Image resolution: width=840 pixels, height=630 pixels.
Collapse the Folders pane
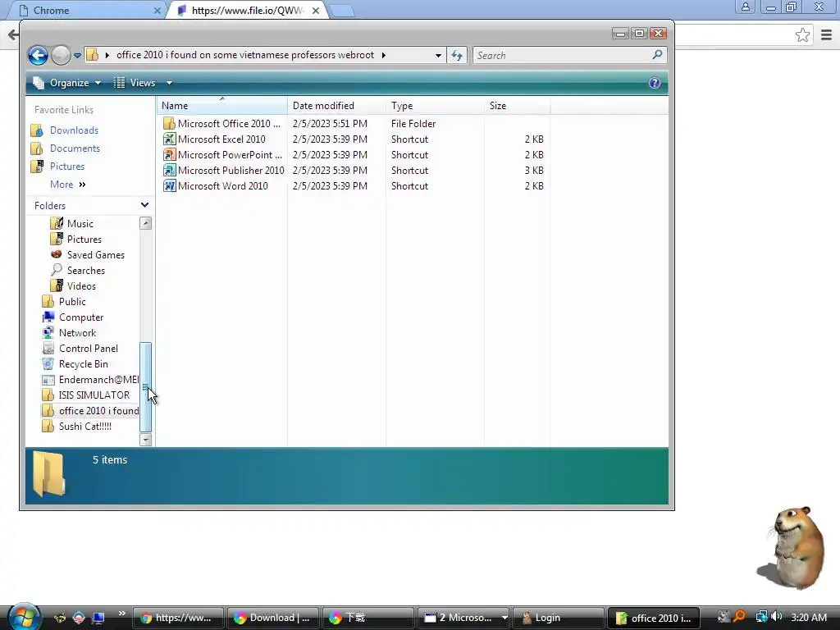(144, 205)
